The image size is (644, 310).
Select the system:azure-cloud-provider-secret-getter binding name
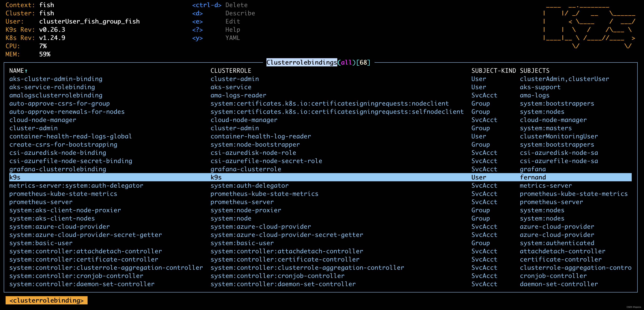86,235
